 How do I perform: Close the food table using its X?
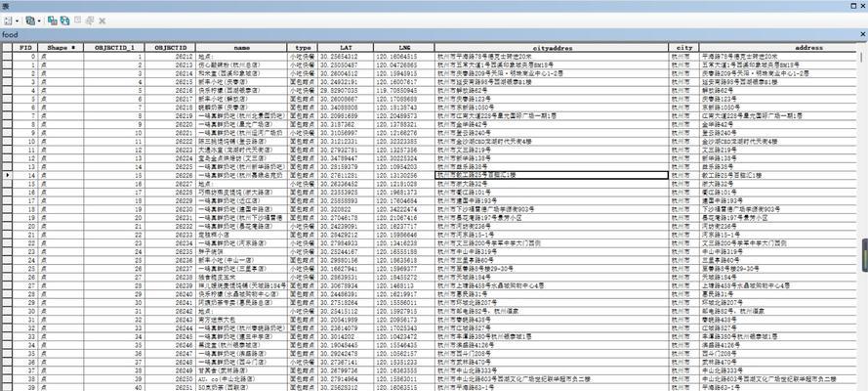[x=862, y=34]
